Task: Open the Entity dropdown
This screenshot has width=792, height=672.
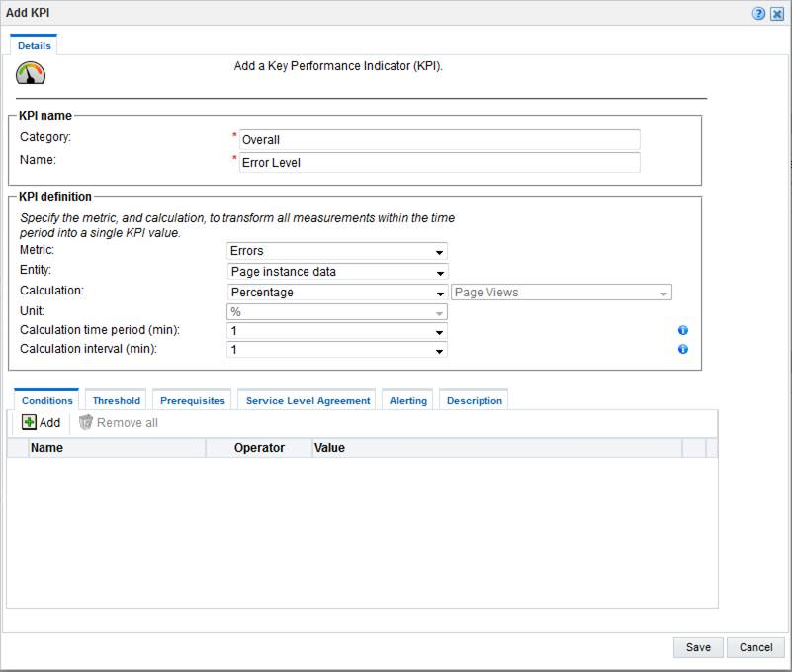Action: (x=337, y=272)
